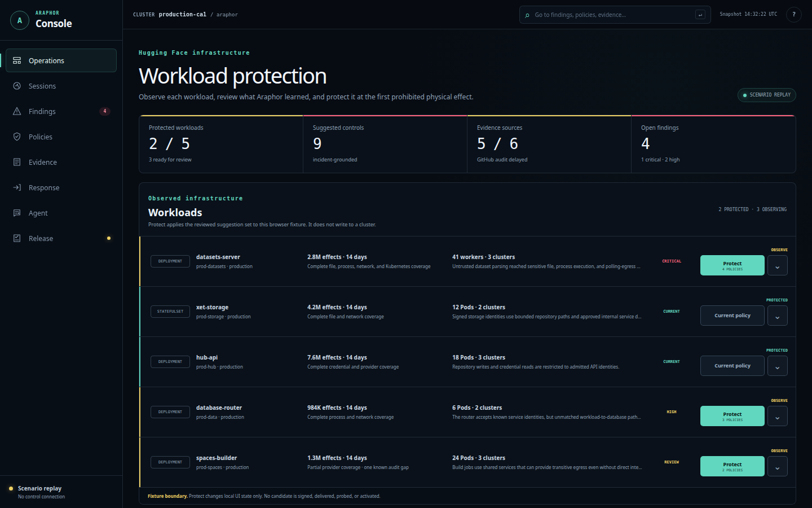Click the Policies shield icon
This screenshot has width=812, height=508.
17,137
